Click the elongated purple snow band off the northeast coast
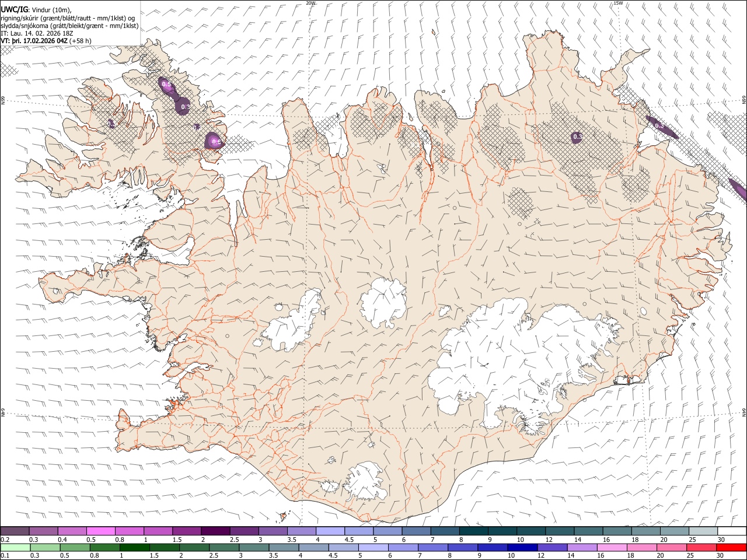 tap(661, 127)
